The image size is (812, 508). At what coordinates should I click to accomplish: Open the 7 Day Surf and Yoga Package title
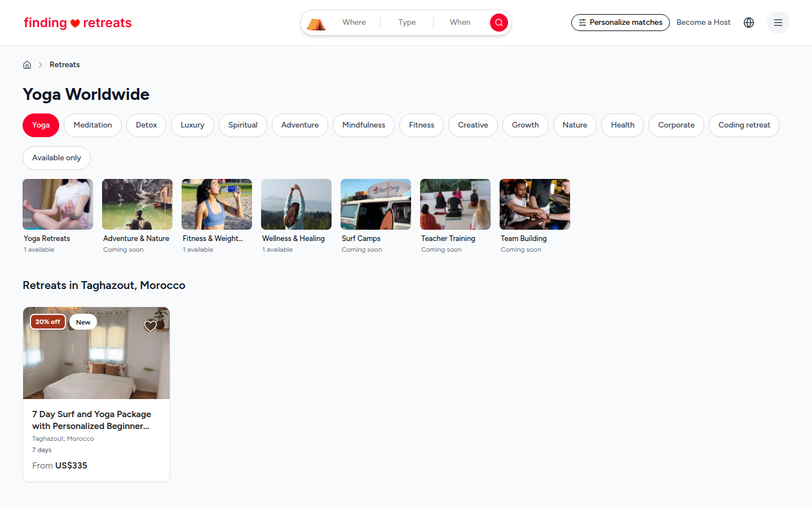tap(92, 420)
